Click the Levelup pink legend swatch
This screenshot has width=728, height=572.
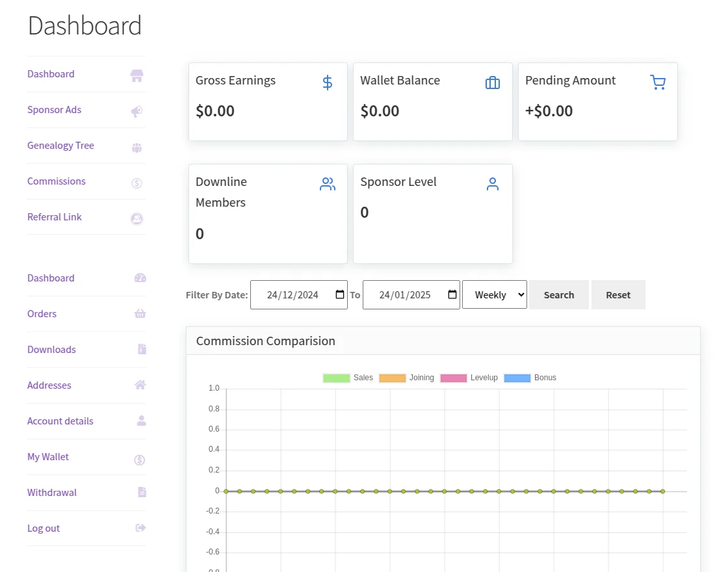tap(453, 377)
